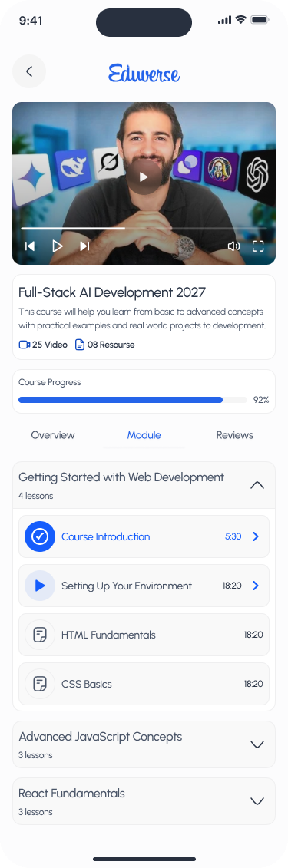Viewport: 288px width, 868px height.
Task: Go back with the arrow button
Action: (x=29, y=71)
